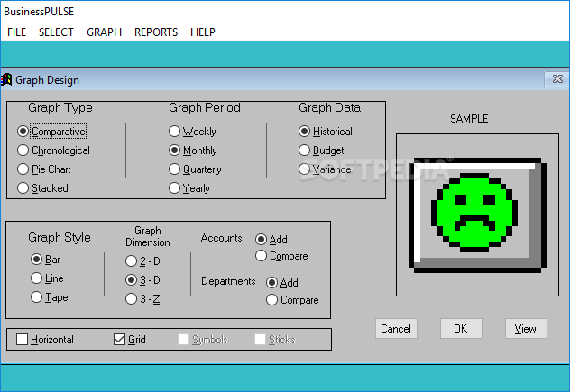The width and height of the screenshot is (570, 392).
Task: Open the REPORTS menu
Action: point(156,32)
